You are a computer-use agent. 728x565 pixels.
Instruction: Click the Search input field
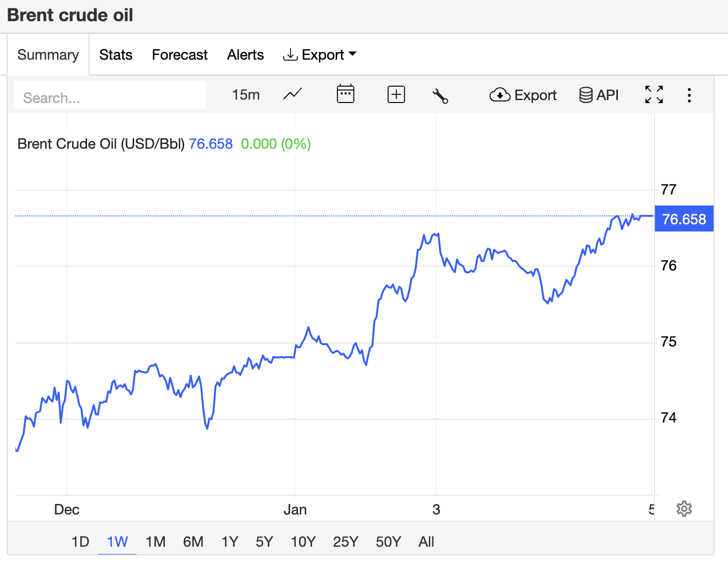coord(110,95)
